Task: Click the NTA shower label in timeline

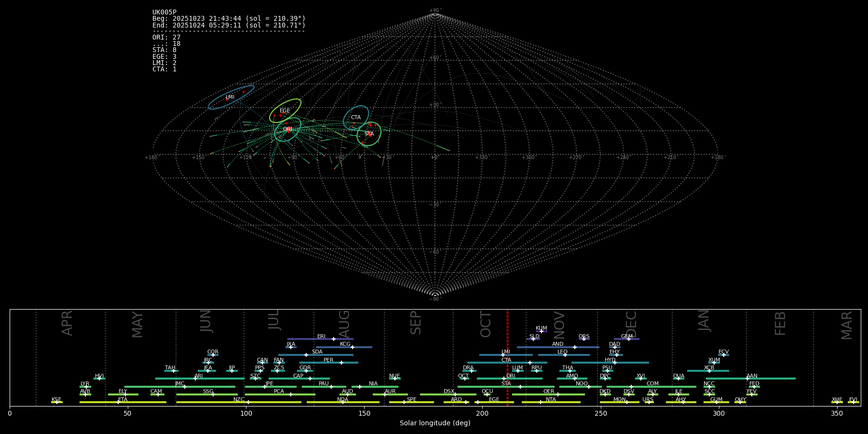Action: pyautogui.click(x=551, y=400)
